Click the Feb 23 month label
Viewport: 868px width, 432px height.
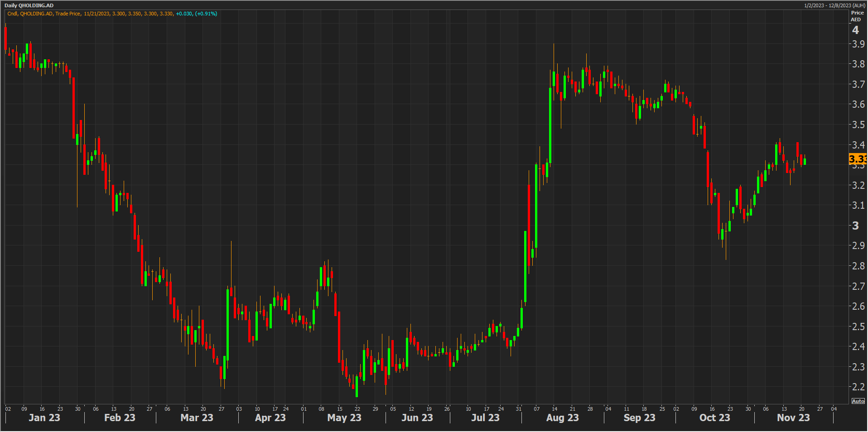point(120,418)
